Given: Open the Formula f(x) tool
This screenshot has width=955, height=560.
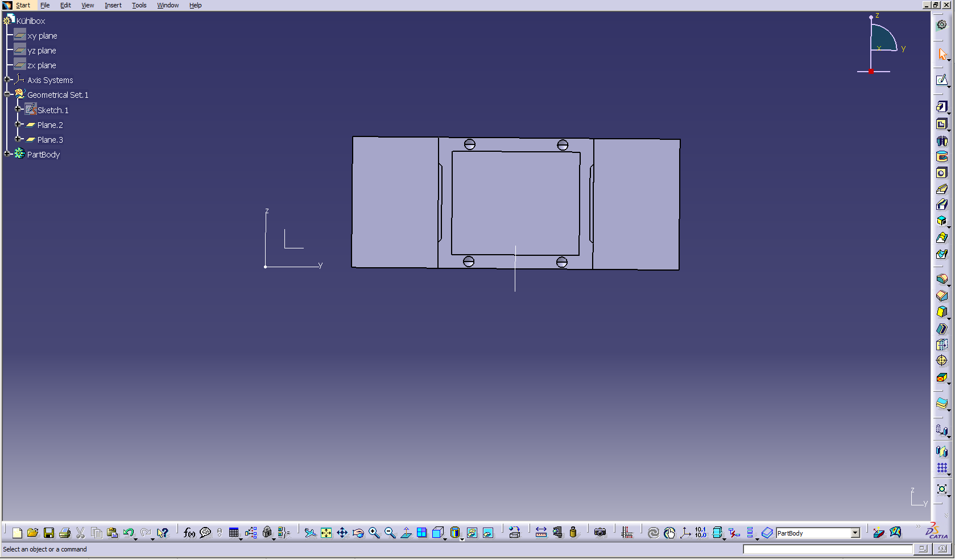Looking at the screenshot, I should click(x=189, y=533).
